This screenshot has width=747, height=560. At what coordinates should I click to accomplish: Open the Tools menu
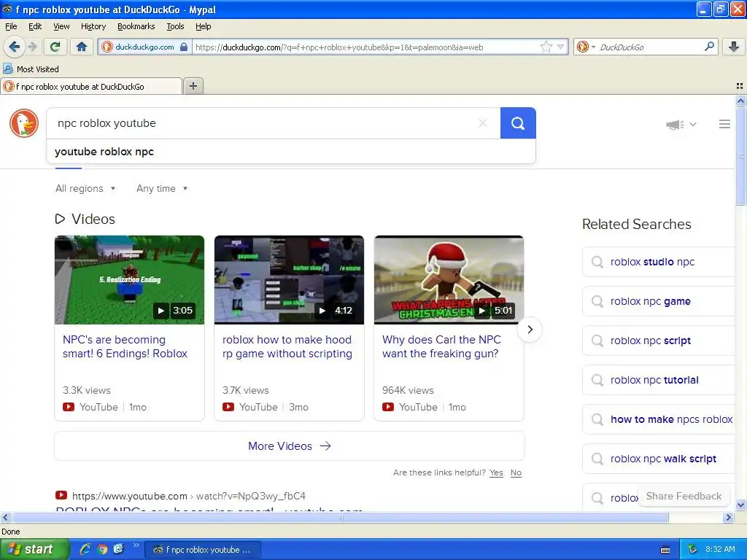(175, 26)
